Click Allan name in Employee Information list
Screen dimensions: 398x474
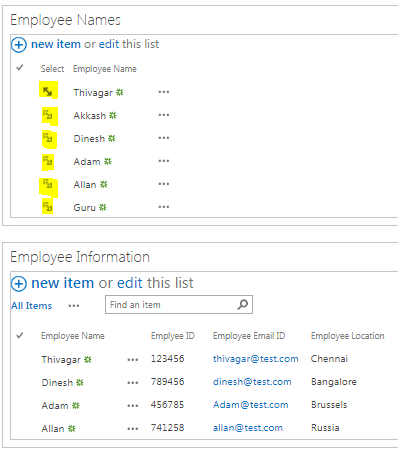(53, 428)
